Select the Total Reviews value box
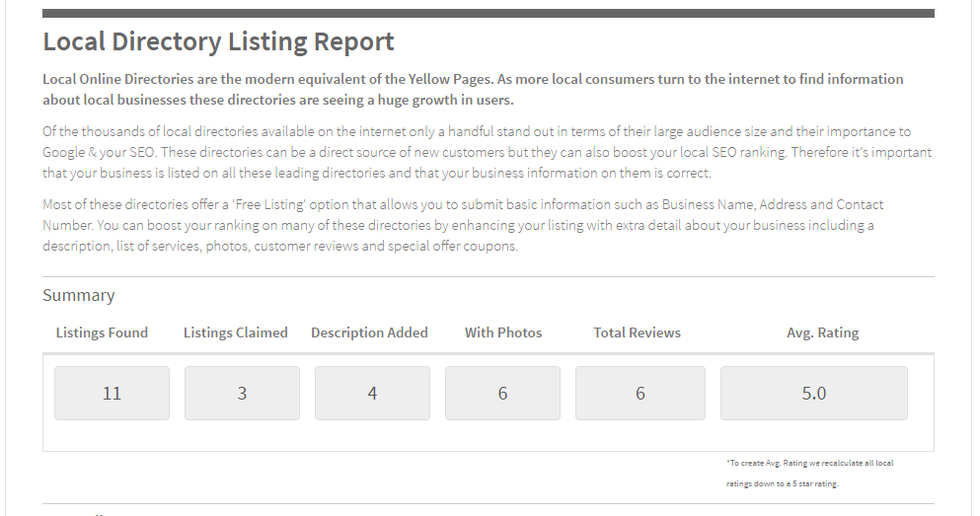 point(641,393)
